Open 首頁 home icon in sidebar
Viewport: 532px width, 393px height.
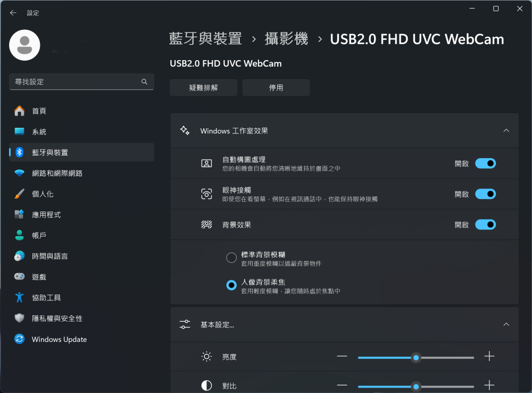click(19, 111)
